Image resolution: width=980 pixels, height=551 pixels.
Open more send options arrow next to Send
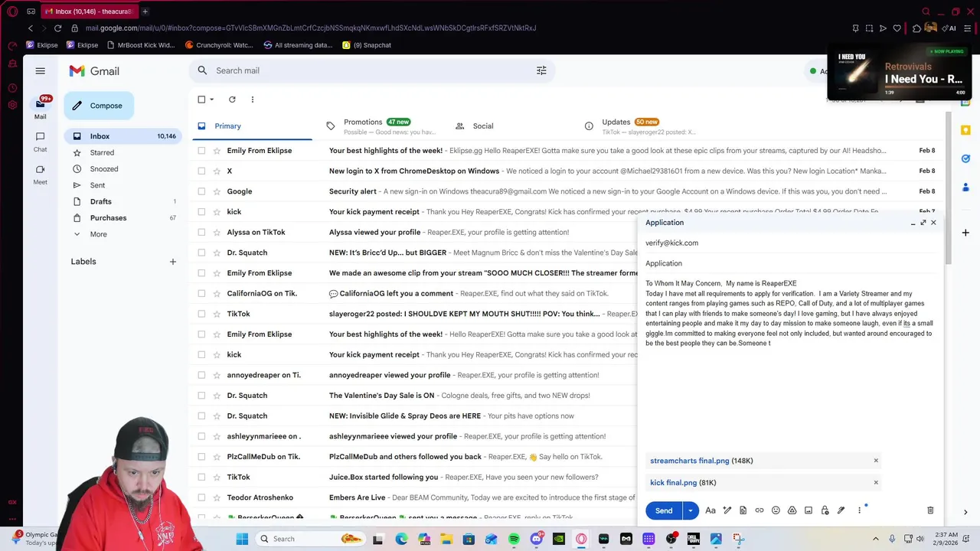point(690,510)
